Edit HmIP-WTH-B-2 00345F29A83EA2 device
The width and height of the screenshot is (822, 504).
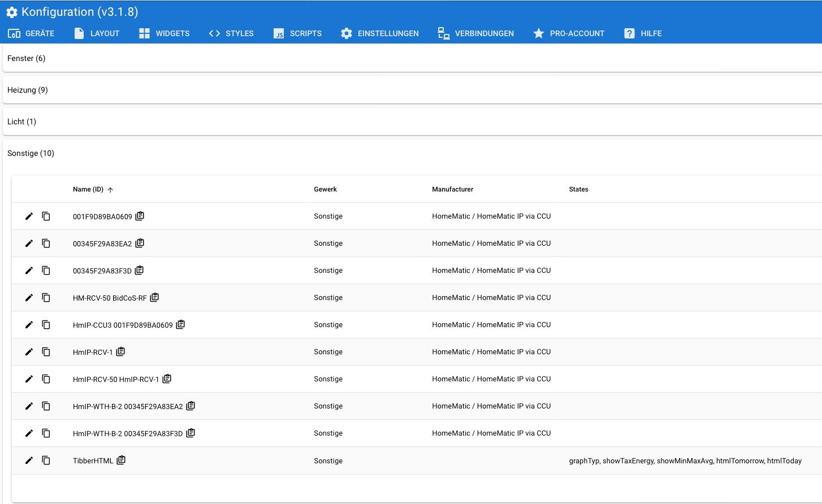pos(29,406)
